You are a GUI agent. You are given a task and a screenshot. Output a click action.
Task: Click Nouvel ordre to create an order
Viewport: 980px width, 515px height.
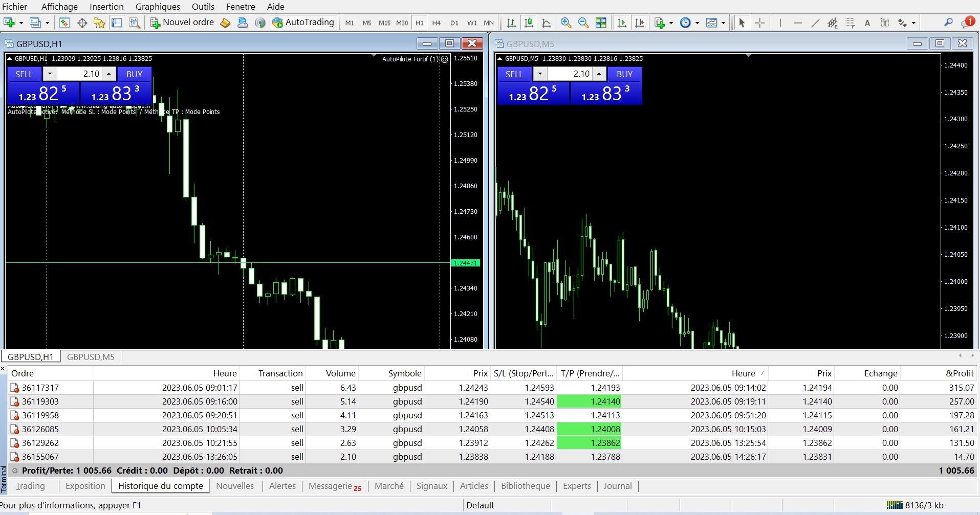click(x=182, y=23)
